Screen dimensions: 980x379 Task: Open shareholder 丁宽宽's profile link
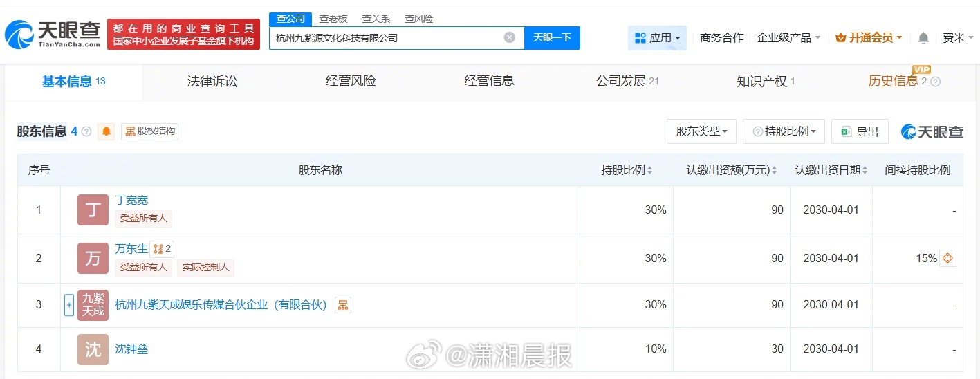[x=131, y=201]
